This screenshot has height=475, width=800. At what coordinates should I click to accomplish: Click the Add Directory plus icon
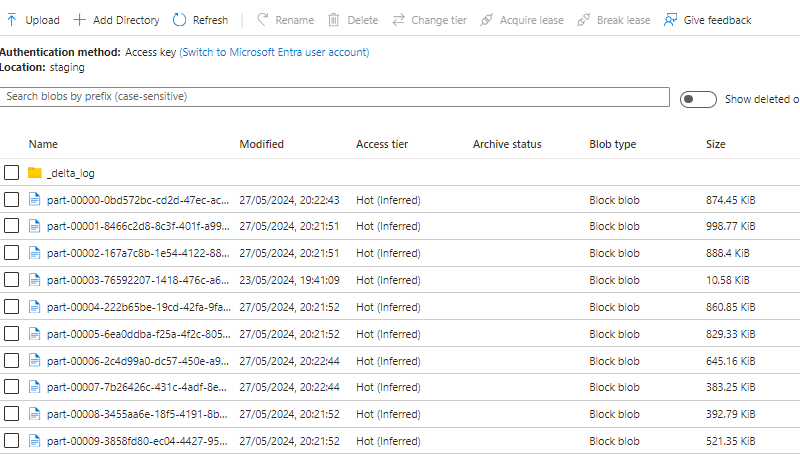click(80, 20)
